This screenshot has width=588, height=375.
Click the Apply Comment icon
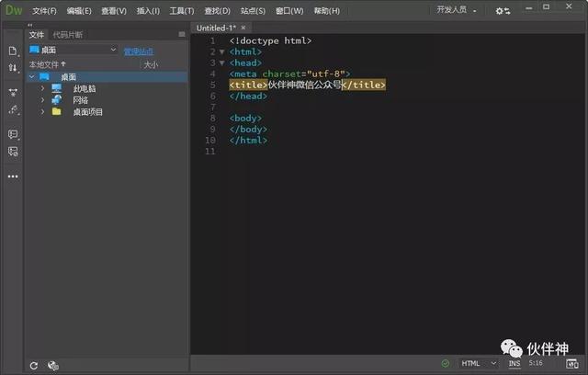coord(13,134)
